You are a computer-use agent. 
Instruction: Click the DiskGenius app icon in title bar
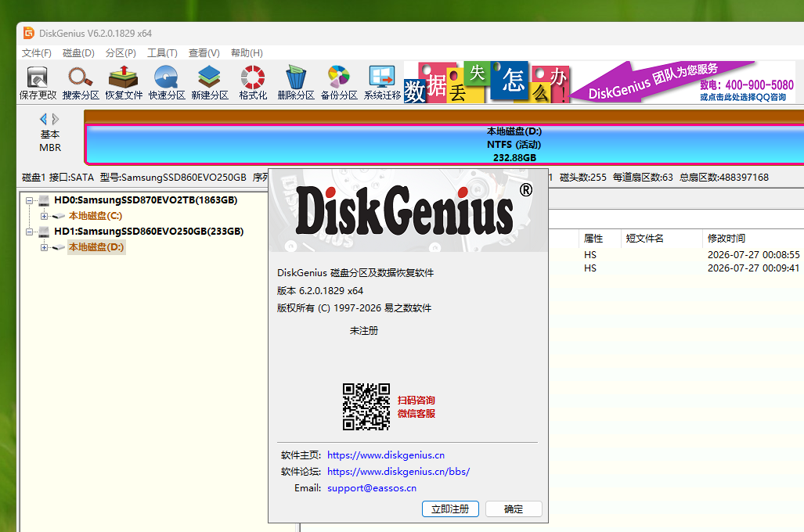coord(29,33)
